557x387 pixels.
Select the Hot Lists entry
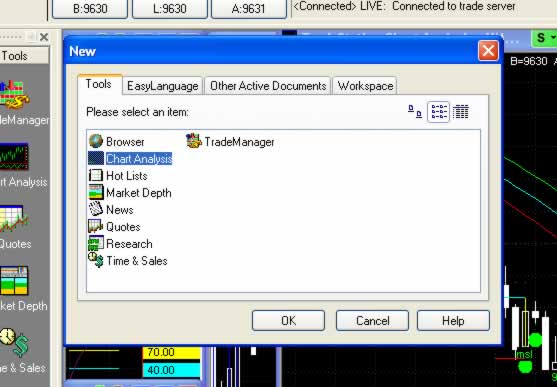point(126,176)
